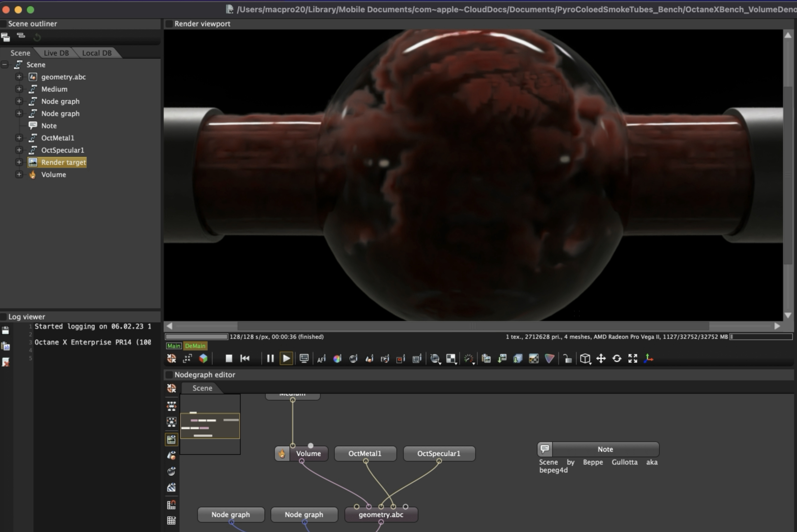Toggle the Nodegraph editor panel checkbox

pos(169,375)
